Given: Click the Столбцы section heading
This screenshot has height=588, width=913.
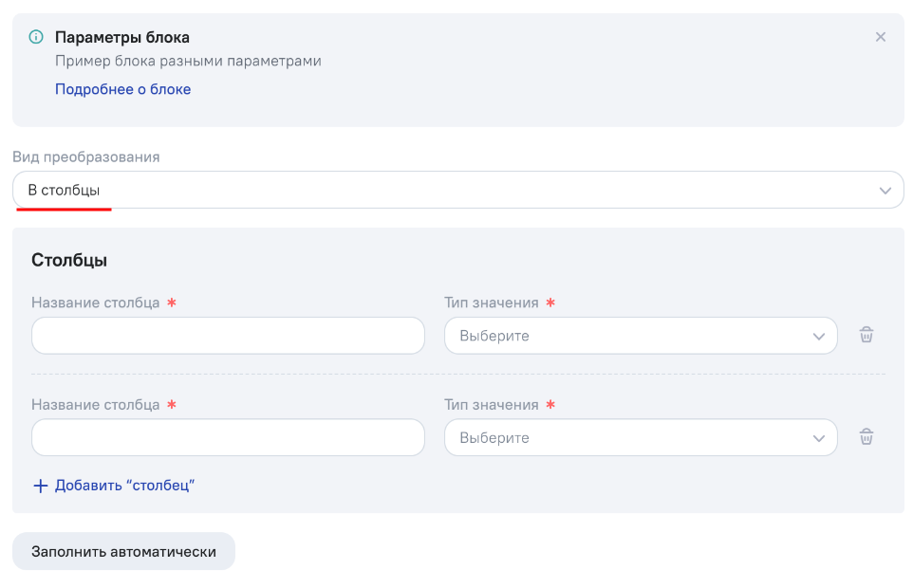Looking at the screenshot, I should pos(69,260).
